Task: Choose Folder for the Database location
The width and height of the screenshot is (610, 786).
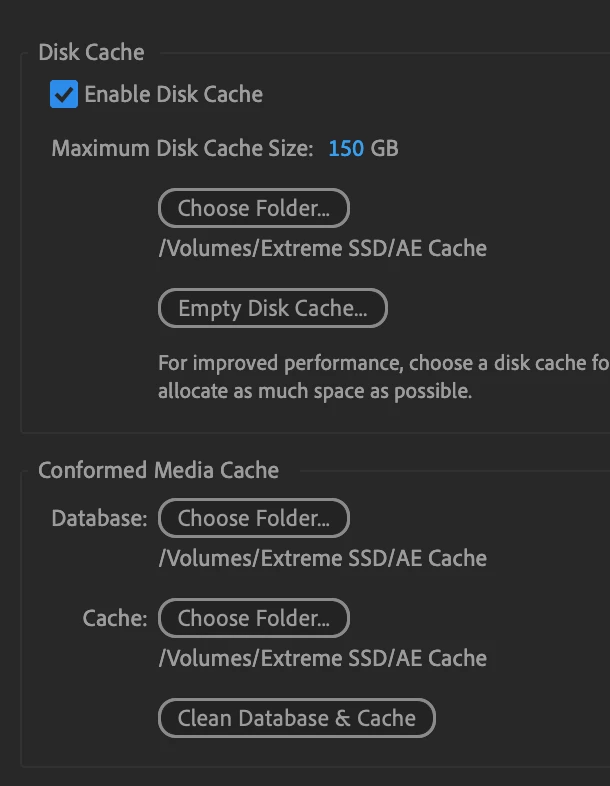Action: click(x=253, y=519)
